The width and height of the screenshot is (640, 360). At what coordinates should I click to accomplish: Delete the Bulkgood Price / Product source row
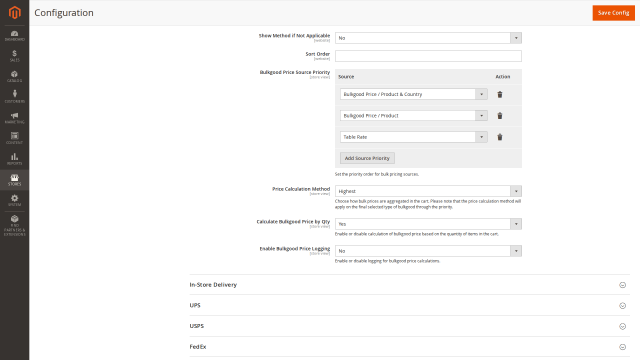pyautogui.click(x=500, y=116)
